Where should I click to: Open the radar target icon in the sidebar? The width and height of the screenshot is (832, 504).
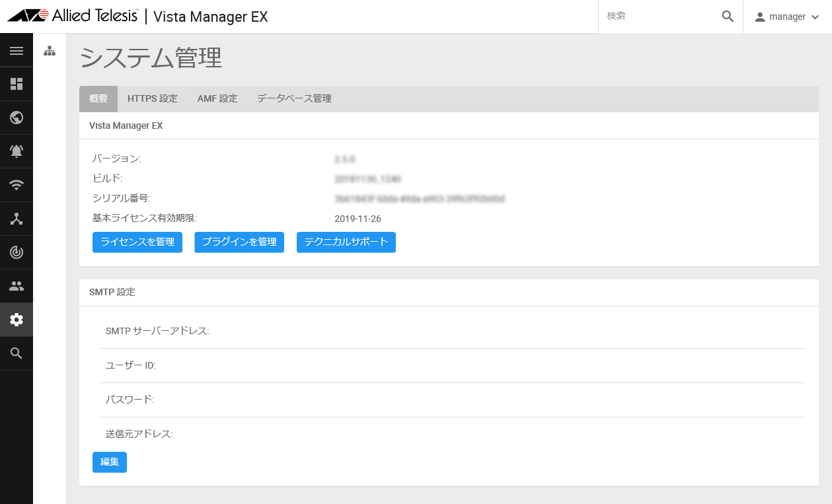point(17,252)
